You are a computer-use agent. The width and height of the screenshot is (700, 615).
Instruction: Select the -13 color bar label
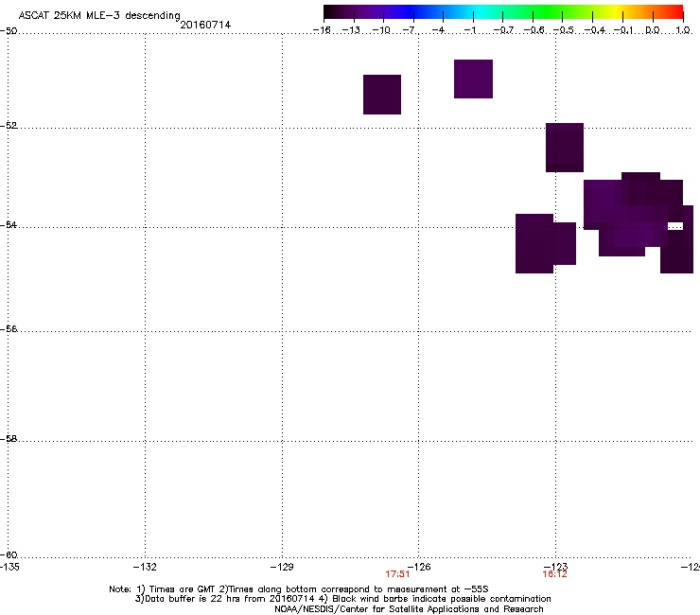coord(351,30)
